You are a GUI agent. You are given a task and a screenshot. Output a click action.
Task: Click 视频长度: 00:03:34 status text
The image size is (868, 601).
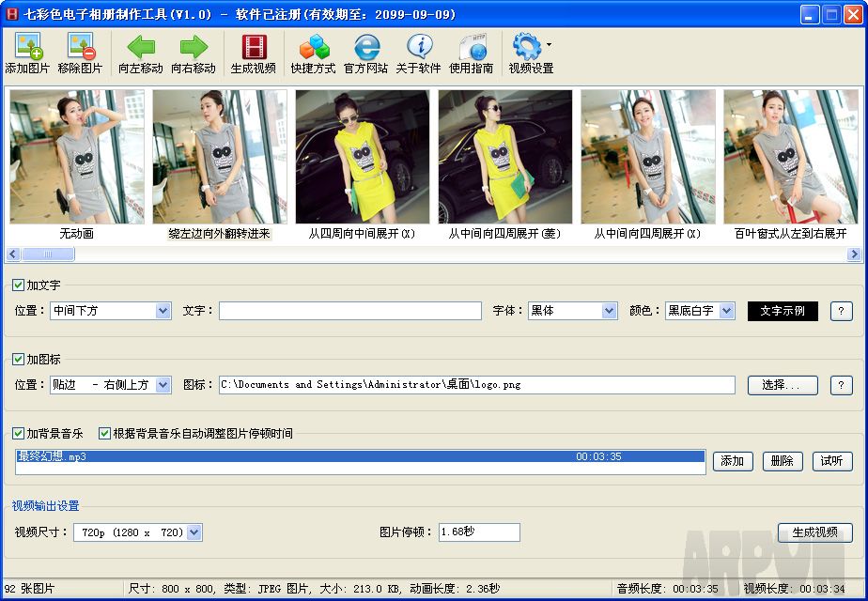(x=795, y=589)
